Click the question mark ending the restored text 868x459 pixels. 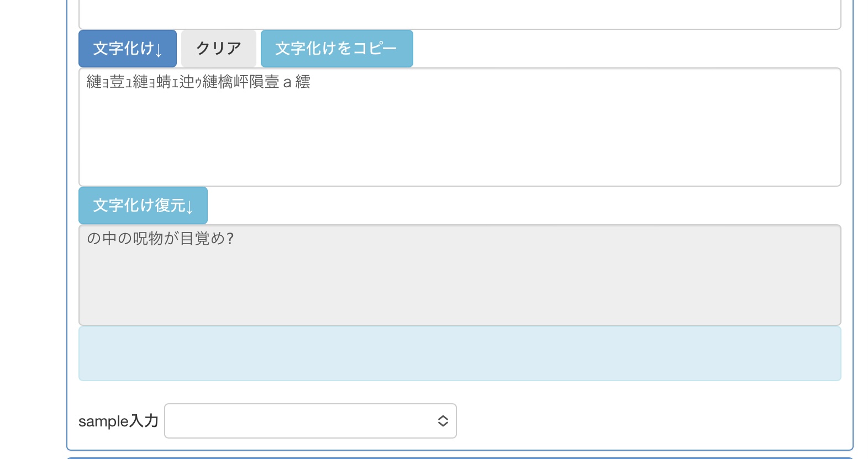[230, 239]
